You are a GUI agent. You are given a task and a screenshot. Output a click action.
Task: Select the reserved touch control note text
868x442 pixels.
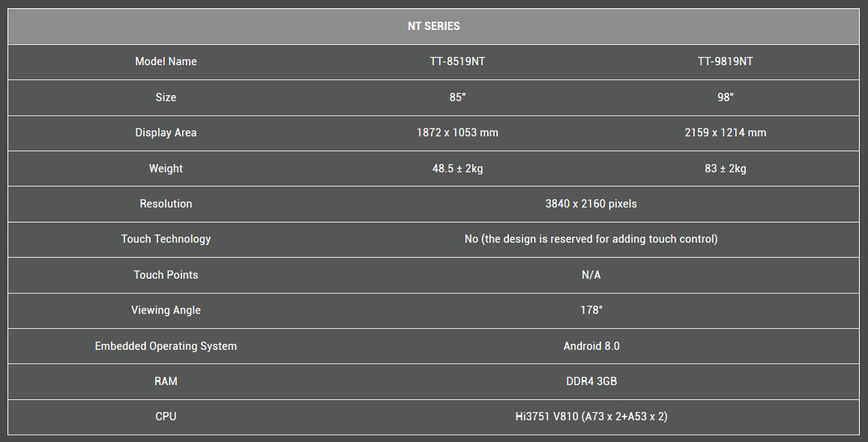[x=591, y=239]
